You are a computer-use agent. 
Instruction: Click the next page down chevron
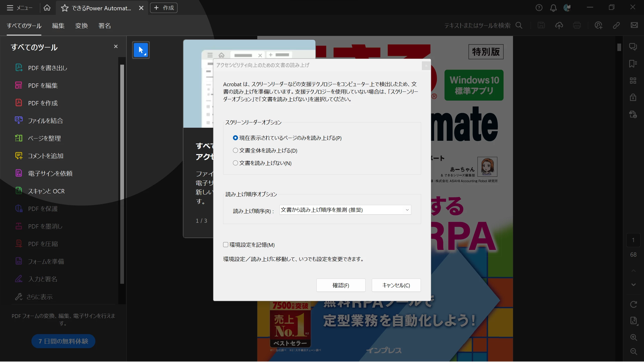point(633,285)
